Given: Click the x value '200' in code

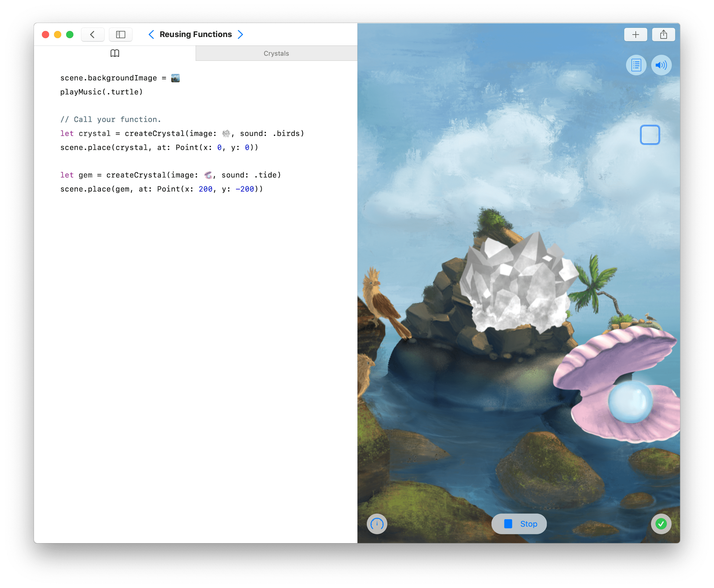Looking at the screenshot, I should (205, 189).
